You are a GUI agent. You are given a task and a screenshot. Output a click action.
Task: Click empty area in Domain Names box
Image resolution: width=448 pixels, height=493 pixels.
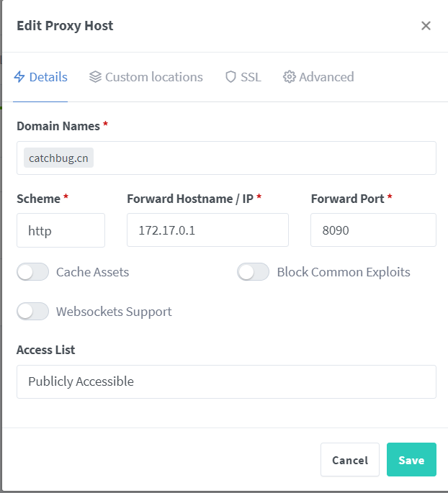[x=266, y=158]
